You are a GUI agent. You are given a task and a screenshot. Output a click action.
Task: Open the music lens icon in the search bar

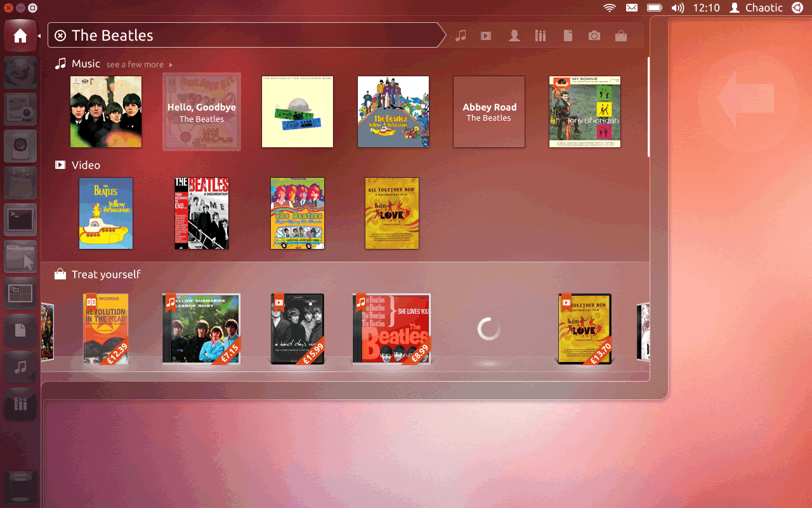click(461, 36)
